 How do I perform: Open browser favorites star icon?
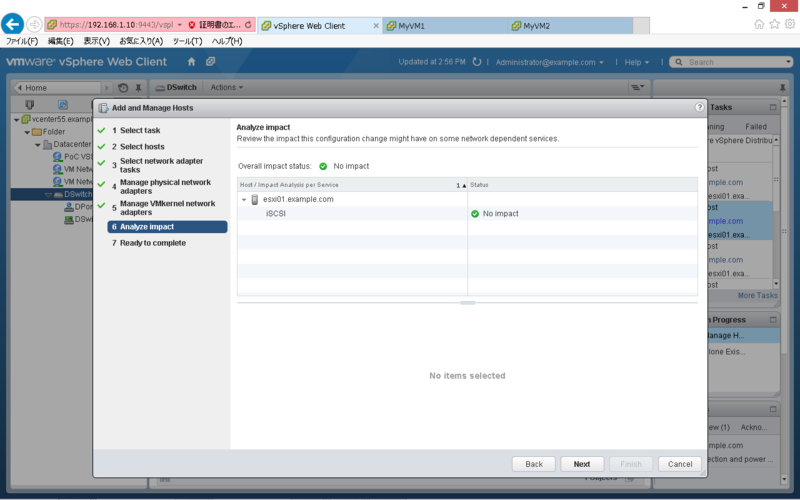tap(774, 24)
